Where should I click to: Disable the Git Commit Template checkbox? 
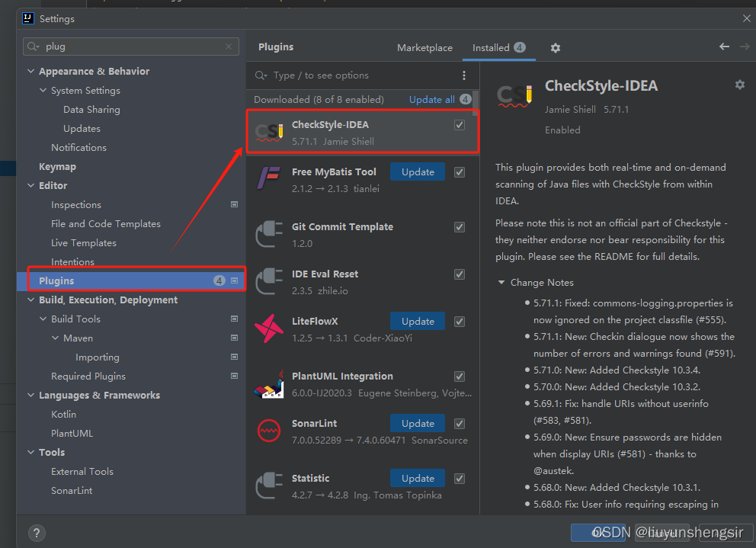point(460,226)
